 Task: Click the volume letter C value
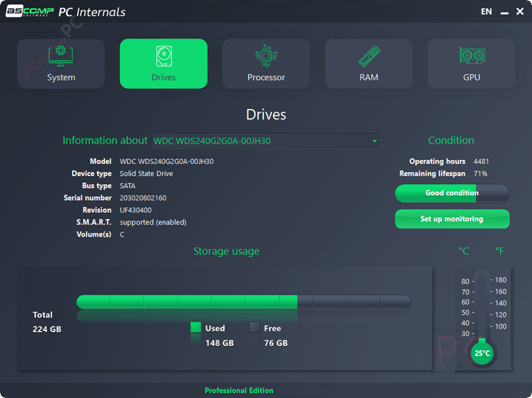coord(122,235)
